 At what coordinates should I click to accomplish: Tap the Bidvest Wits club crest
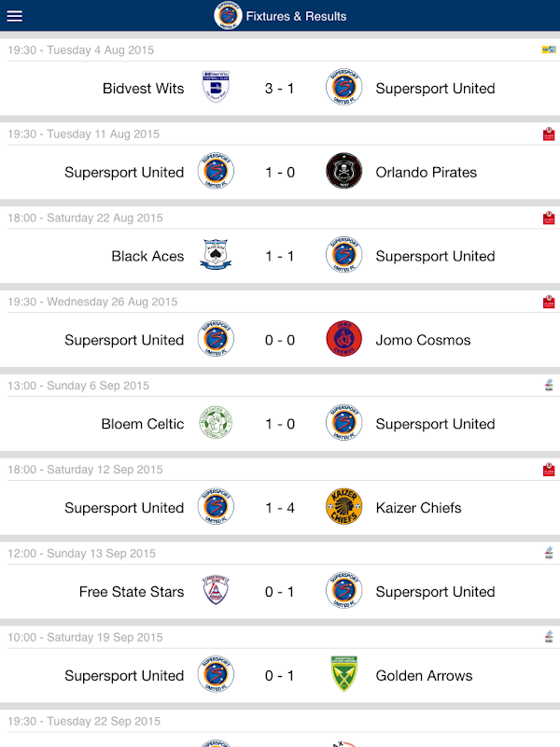coord(216,87)
